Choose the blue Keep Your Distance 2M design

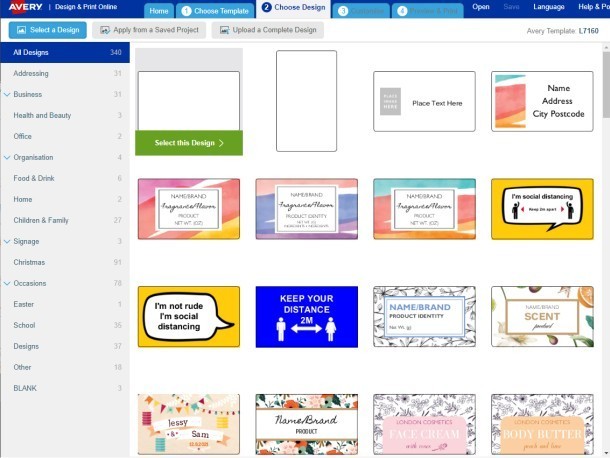tap(306, 316)
